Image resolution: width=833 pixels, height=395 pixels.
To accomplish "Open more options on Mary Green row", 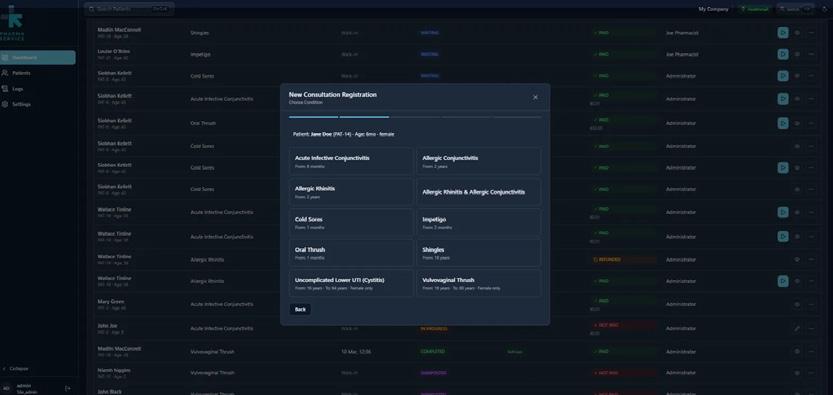I will point(811,304).
